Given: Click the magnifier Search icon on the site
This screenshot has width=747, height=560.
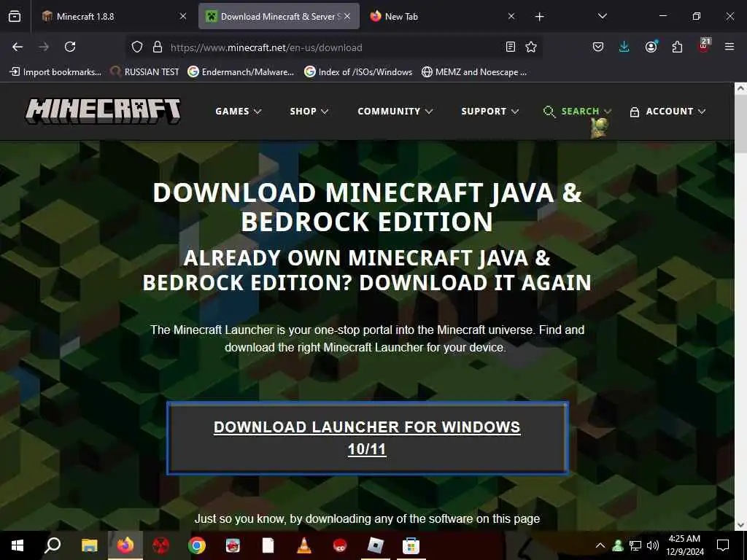Looking at the screenshot, I should pyautogui.click(x=549, y=112).
